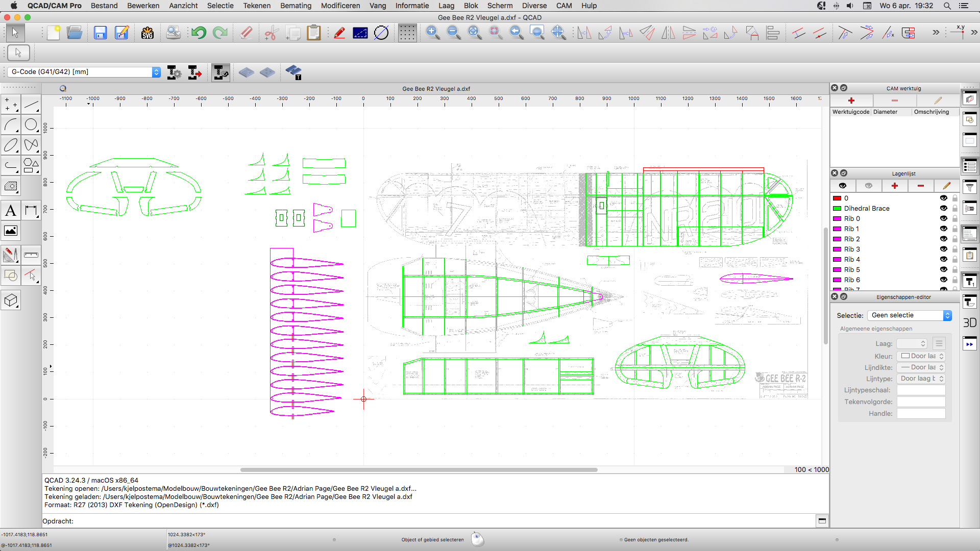Redo the last undone action
The width and height of the screenshot is (980, 551).
point(220,33)
